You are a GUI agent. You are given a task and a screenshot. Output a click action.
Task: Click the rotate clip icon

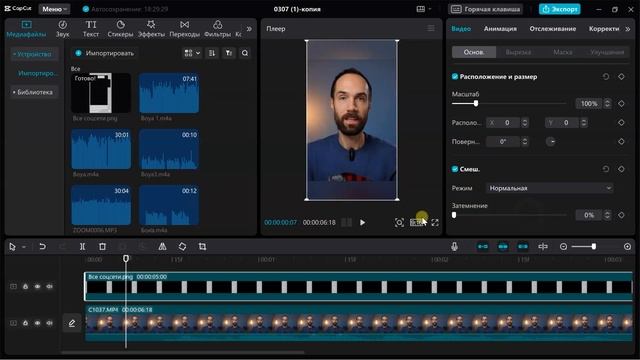pyautogui.click(x=182, y=247)
